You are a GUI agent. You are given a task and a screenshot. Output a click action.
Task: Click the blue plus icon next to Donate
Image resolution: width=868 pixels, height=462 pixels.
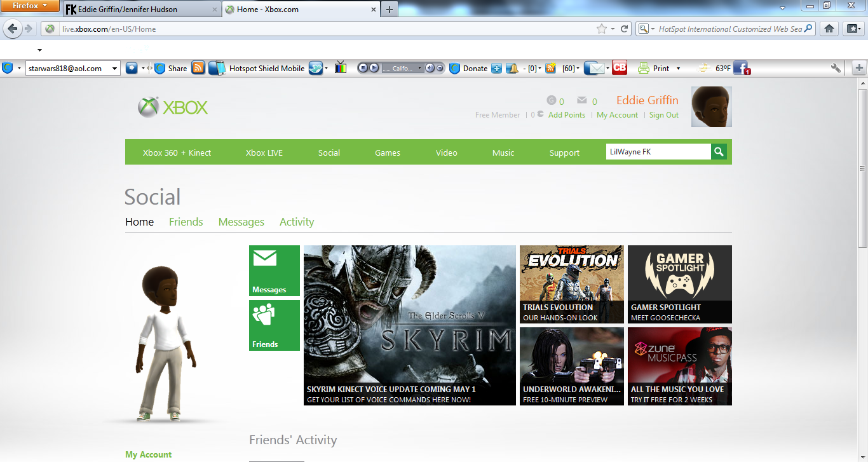pyautogui.click(x=497, y=69)
